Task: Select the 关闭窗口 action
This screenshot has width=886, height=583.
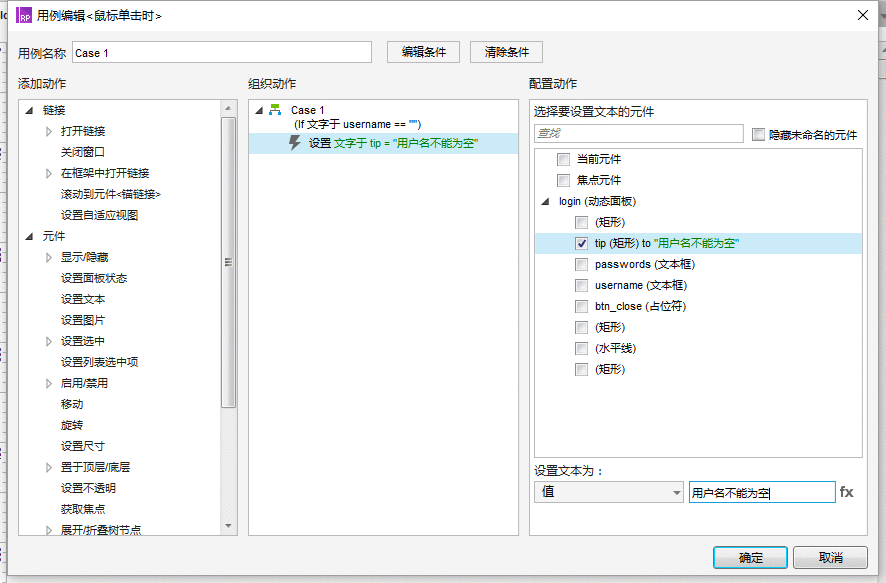Action: pyautogui.click(x=82, y=152)
